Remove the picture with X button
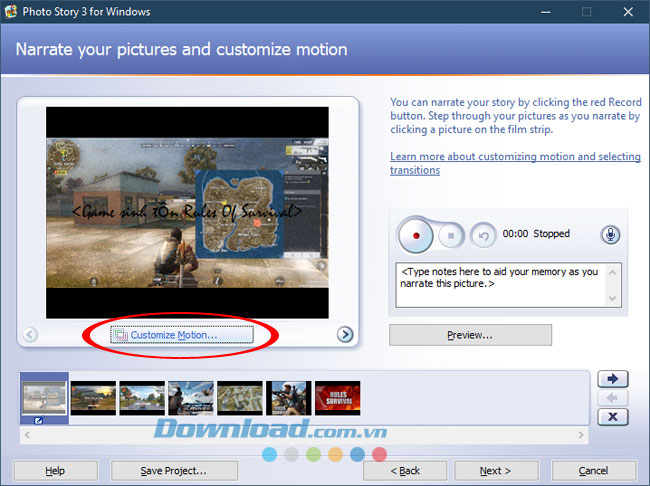650x486 pixels. (611, 417)
